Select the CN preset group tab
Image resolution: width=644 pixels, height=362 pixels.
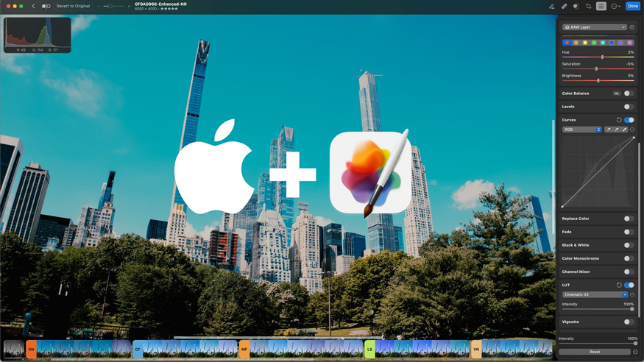31,349
